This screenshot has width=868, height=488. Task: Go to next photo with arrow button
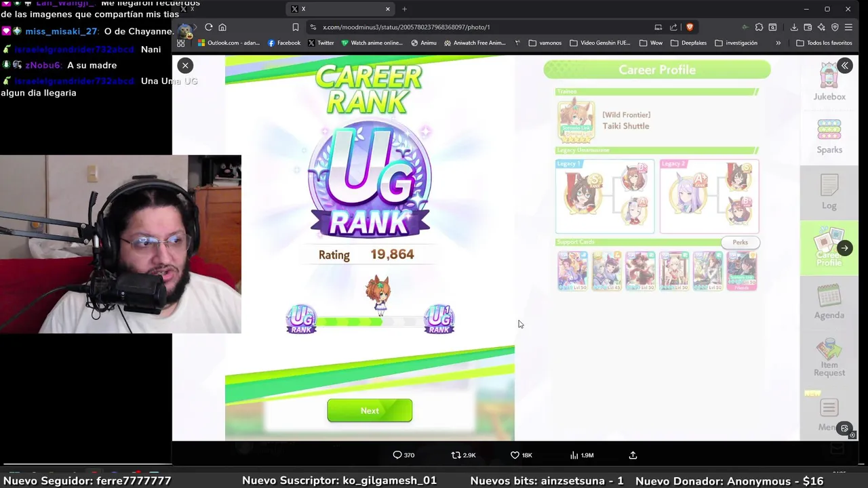pos(844,248)
